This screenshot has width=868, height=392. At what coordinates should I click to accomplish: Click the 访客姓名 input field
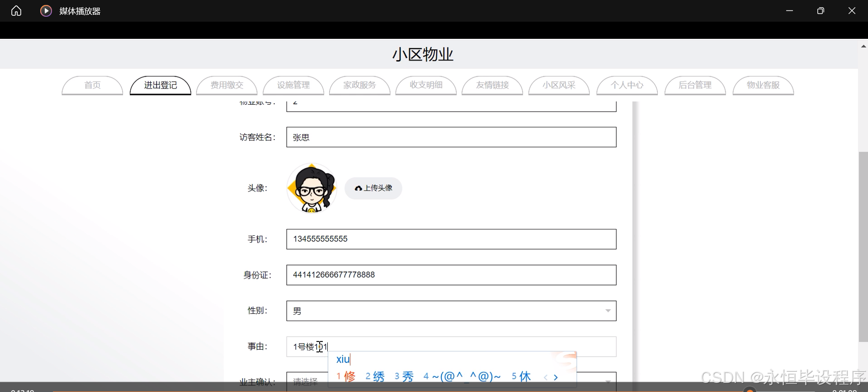[451, 137]
